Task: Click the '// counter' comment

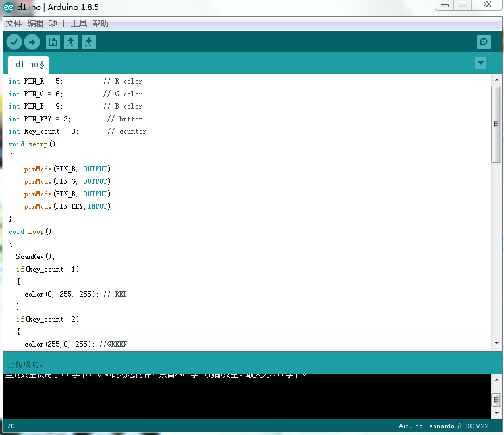Action: 126,132
